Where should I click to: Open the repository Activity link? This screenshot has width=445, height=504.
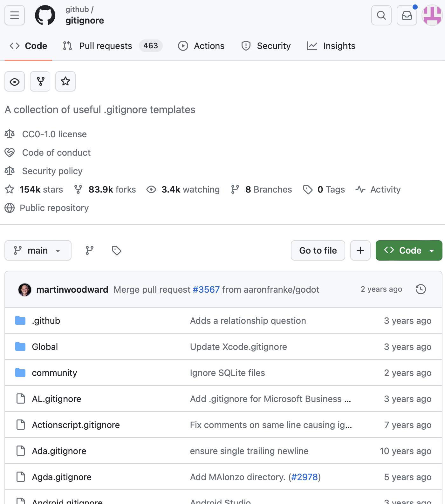click(x=378, y=190)
